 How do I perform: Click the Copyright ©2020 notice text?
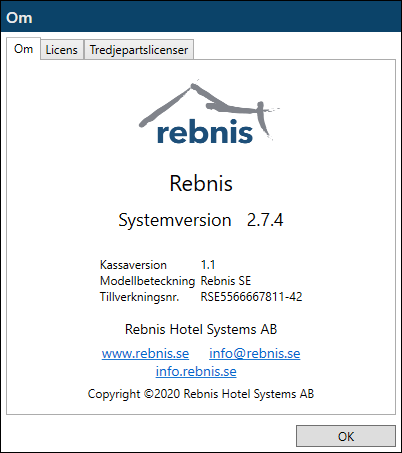(x=201, y=394)
